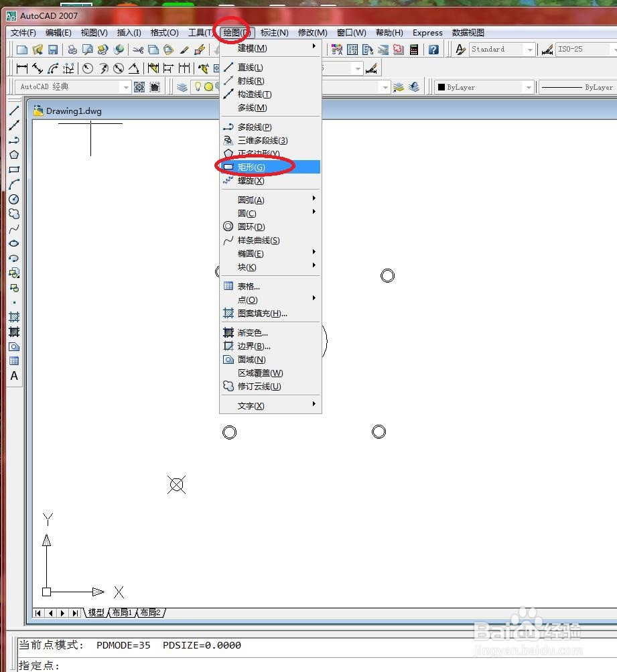Screen dimensions: 617x672
Task: Click the Text Style icon beside Standard
Action: (461, 50)
